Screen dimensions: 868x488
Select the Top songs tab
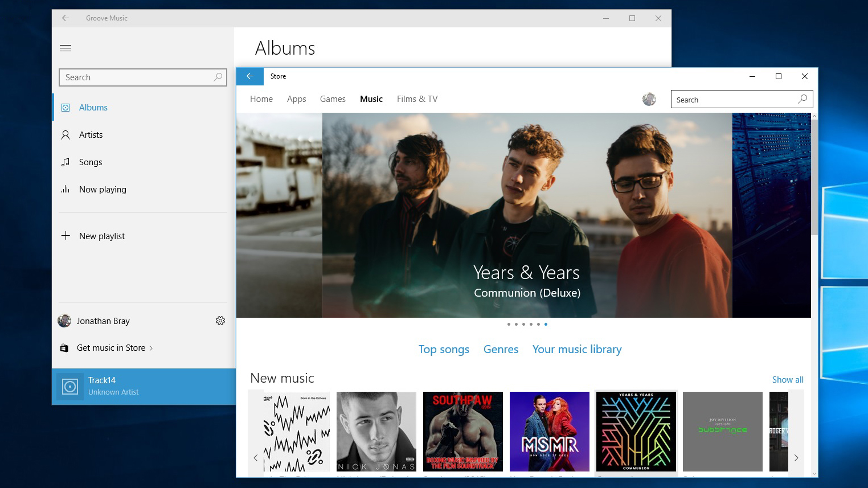pyautogui.click(x=444, y=349)
